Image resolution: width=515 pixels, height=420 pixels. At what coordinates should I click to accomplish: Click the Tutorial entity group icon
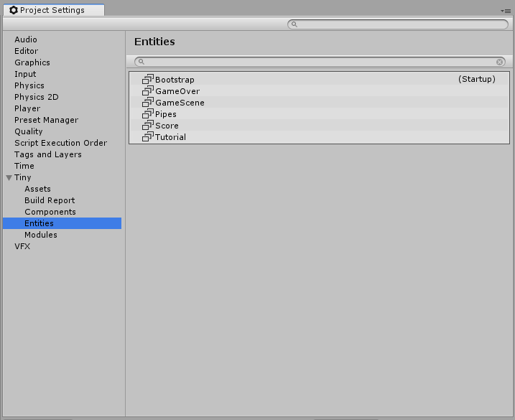(x=148, y=137)
